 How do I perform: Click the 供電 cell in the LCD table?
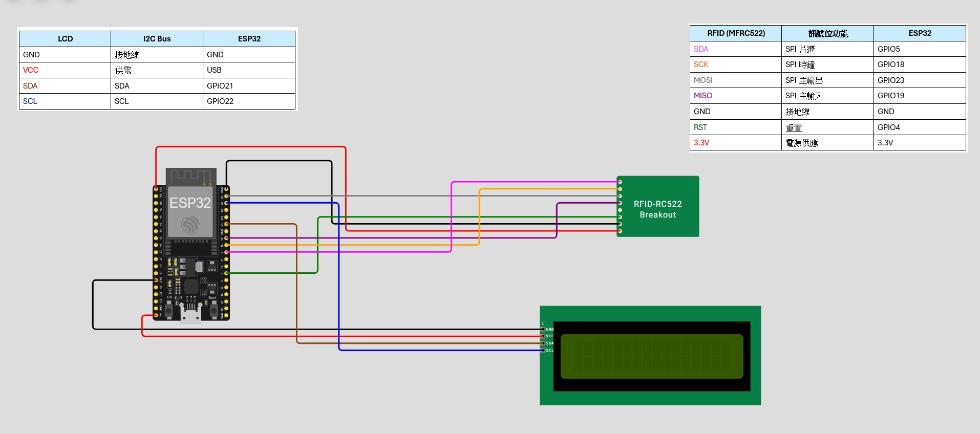coord(157,70)
